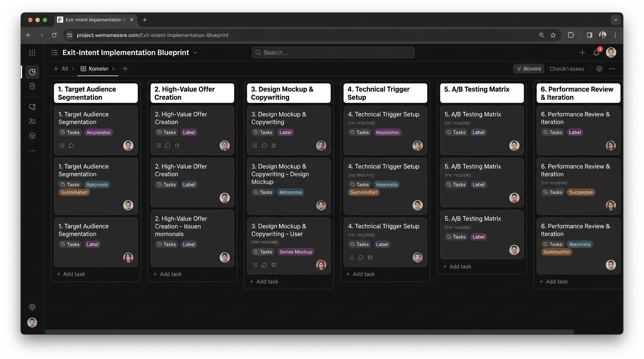Open settings gear at bottom of sidebar
The width and height of the screenshot is (644, 359).
point(32,307)
